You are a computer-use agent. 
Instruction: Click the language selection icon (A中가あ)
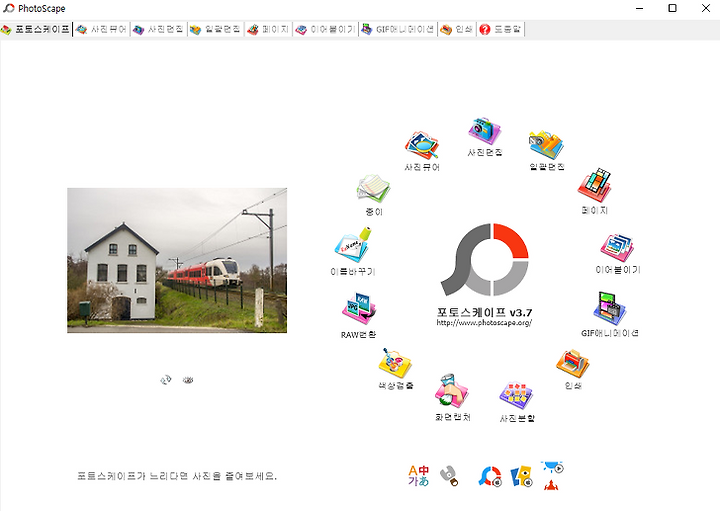coord(418,475)
